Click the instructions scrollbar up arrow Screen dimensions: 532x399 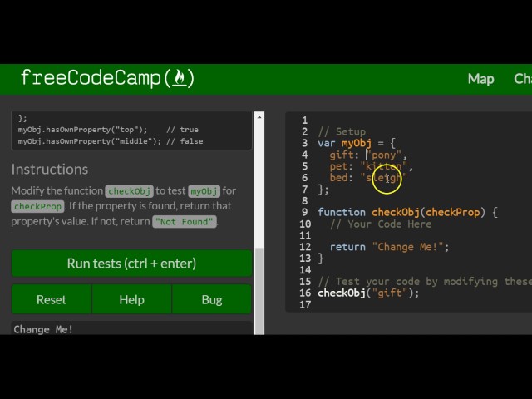point(259,117)
